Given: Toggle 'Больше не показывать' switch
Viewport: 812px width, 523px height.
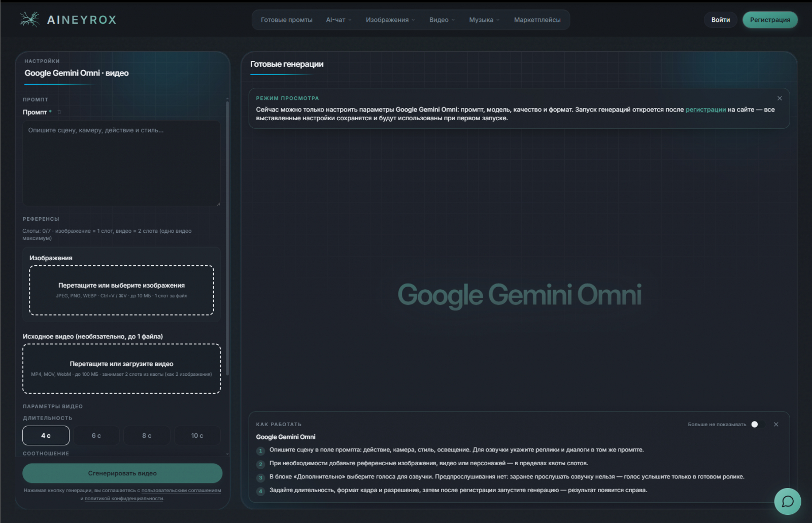Looking at the screenshot, I should tap(758, 425).
